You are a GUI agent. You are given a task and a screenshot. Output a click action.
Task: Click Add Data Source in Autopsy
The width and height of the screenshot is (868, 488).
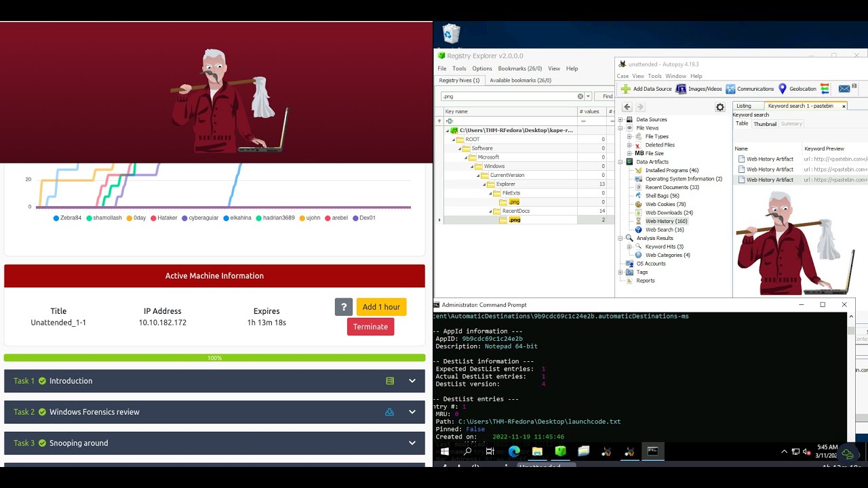646,89
